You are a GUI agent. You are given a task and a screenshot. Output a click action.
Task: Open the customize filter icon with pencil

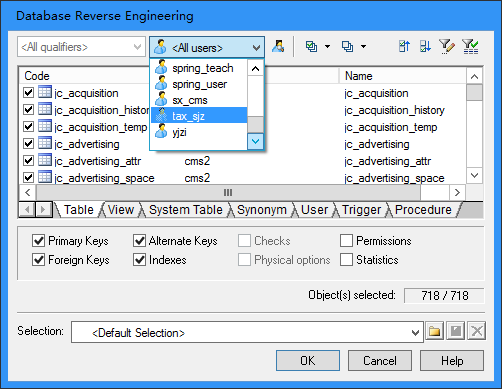click(447, 47)
